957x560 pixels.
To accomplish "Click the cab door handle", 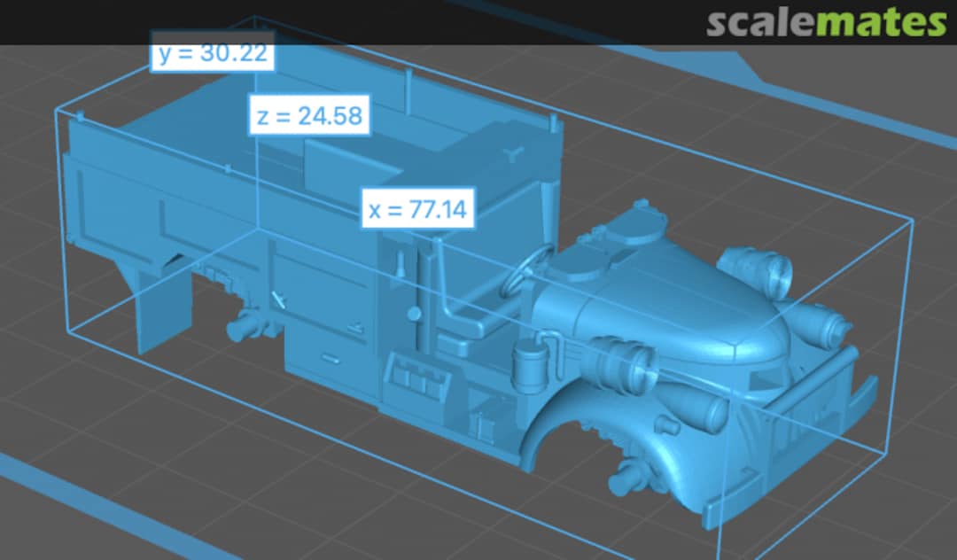I will pos(413,315).
